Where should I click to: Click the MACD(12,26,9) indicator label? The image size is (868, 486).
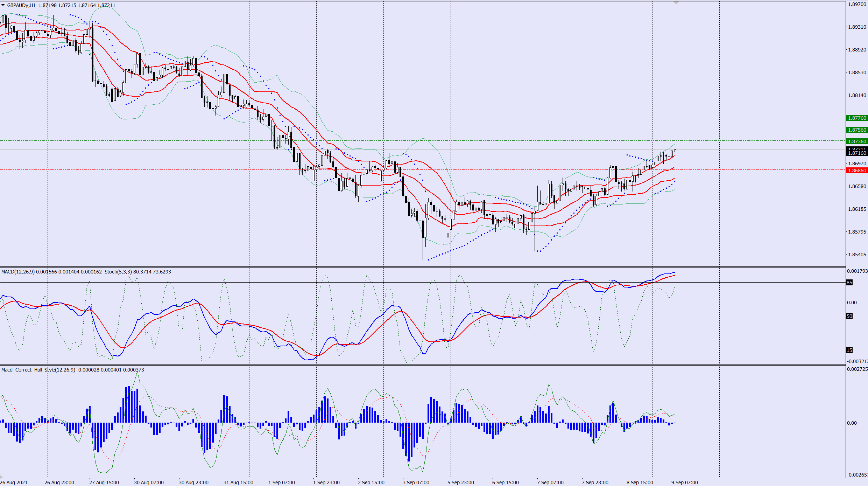(x=18, y=272)
